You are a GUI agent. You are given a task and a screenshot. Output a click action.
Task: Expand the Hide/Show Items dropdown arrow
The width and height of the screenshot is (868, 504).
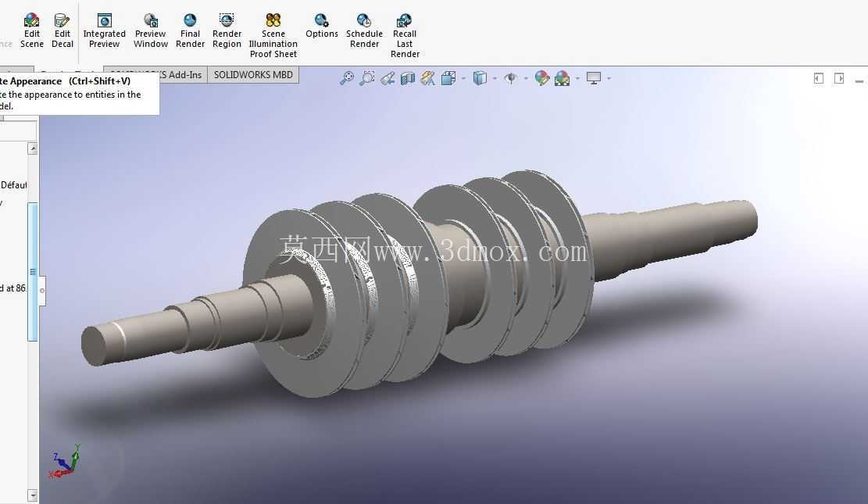(x=525, y=78)
